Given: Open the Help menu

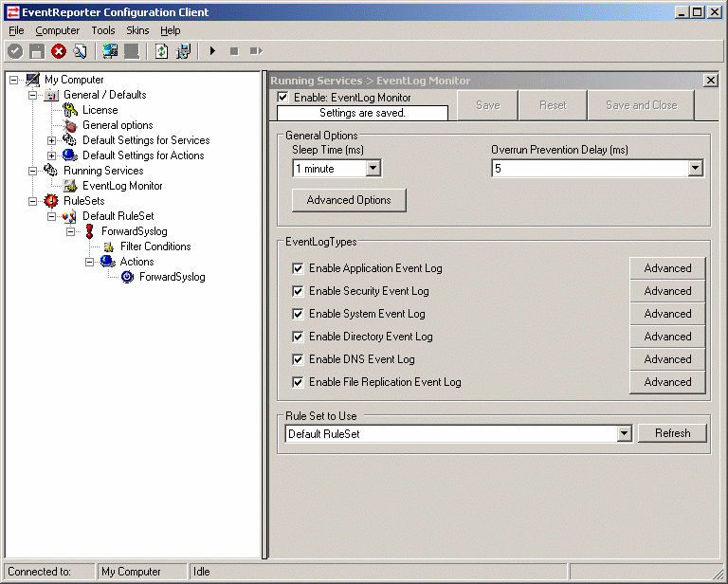Looking at the screenshot, I should click(x=171, y=30).
